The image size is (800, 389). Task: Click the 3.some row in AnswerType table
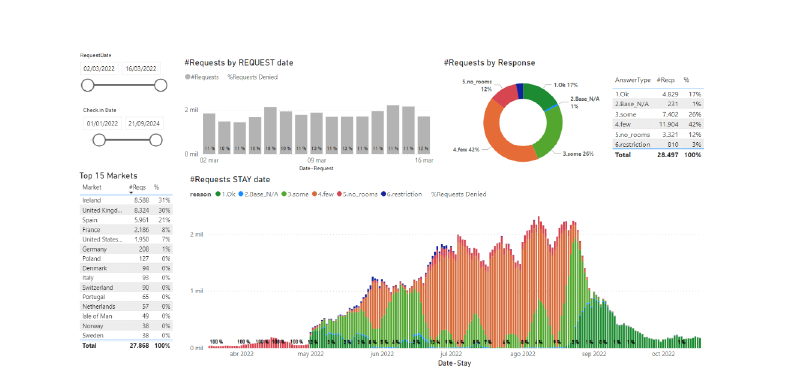tap(658, 114)
